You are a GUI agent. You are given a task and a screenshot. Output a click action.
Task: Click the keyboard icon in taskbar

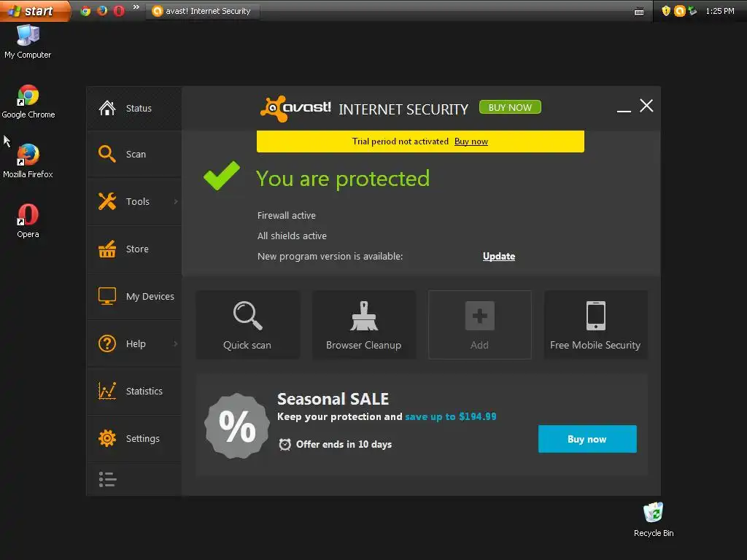639,12
